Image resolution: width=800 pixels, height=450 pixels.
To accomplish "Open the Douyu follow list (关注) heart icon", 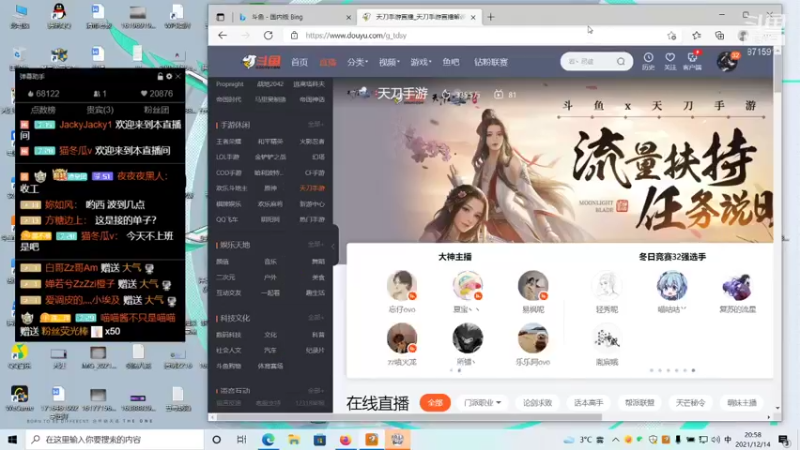I will point(670,61).
